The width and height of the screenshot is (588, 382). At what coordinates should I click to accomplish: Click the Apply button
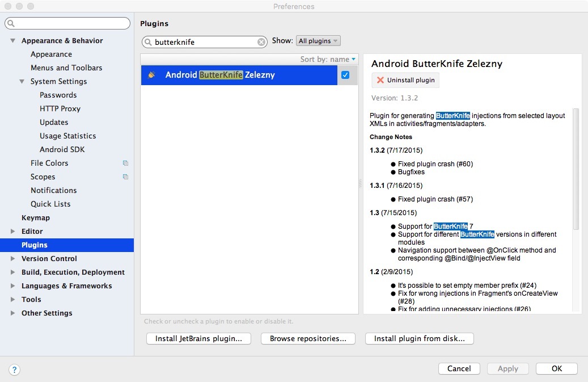click(x=507, y=369)
